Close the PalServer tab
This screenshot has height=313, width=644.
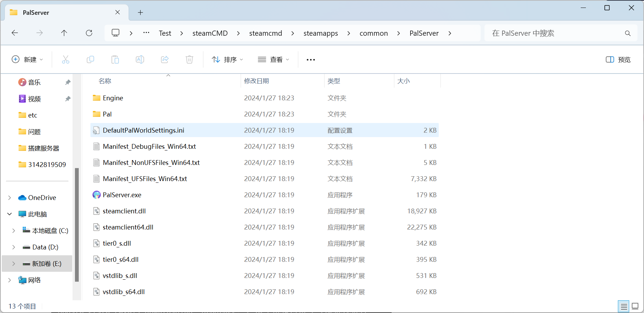tap(118, 12)
